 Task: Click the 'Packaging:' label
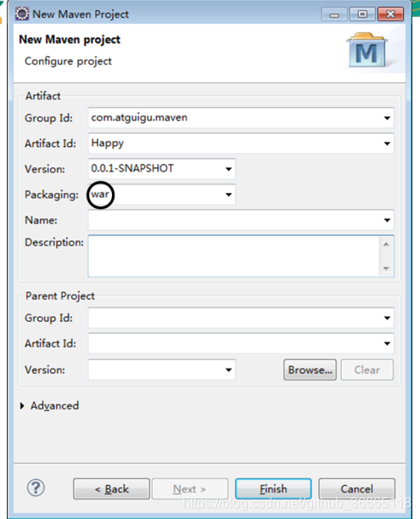click(52, 195)
